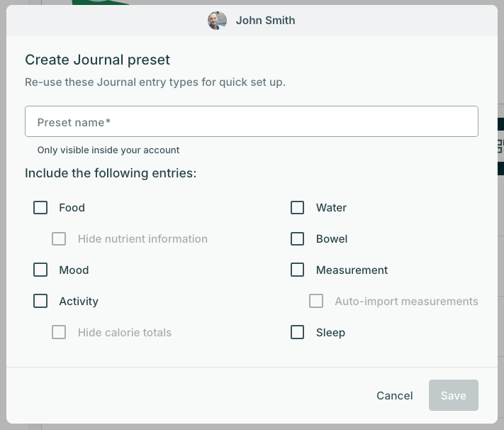Click the 'Create Journal preset' heading

pos(97,60)
